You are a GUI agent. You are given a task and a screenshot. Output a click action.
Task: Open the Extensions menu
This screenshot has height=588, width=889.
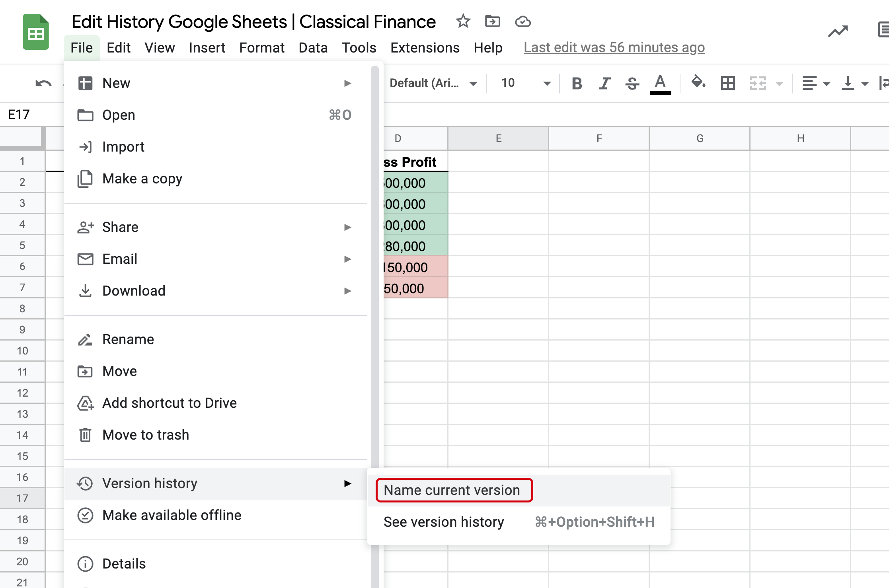425,47
